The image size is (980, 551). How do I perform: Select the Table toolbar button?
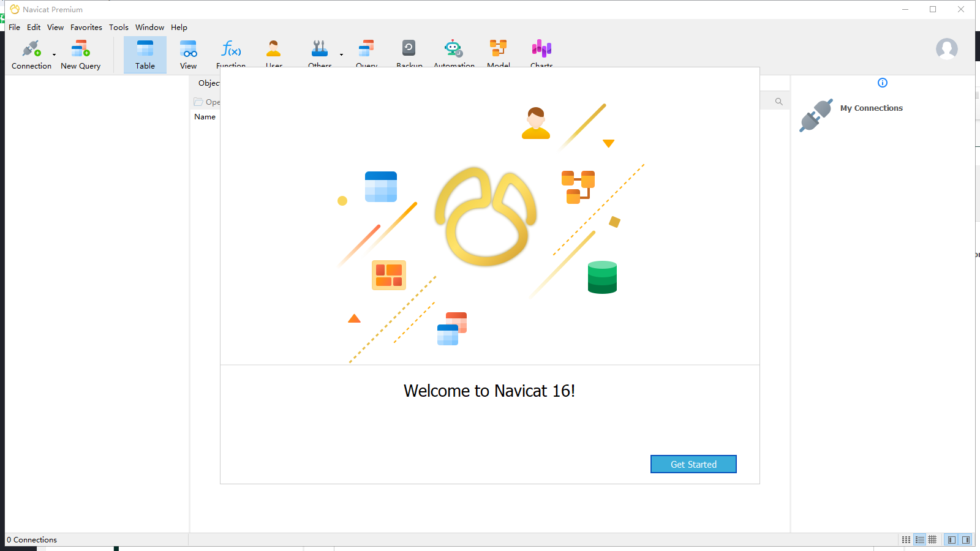tap(145, 54)
